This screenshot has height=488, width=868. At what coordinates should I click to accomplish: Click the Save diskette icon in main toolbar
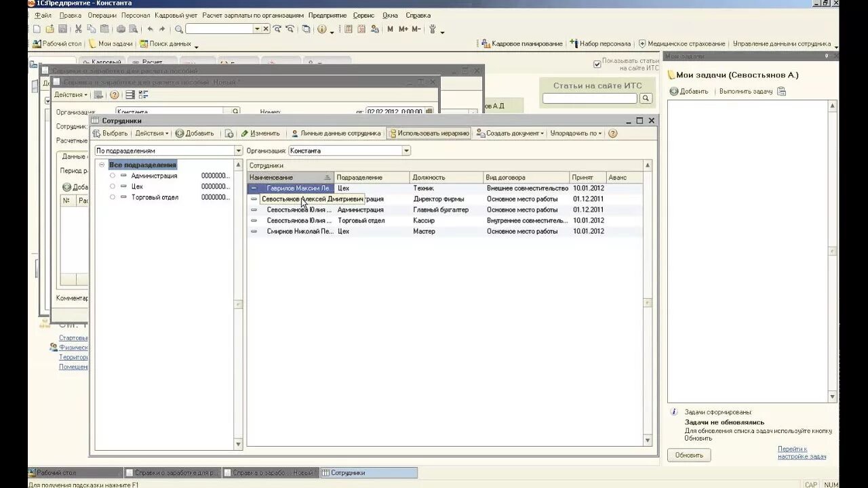pos(62,29)
